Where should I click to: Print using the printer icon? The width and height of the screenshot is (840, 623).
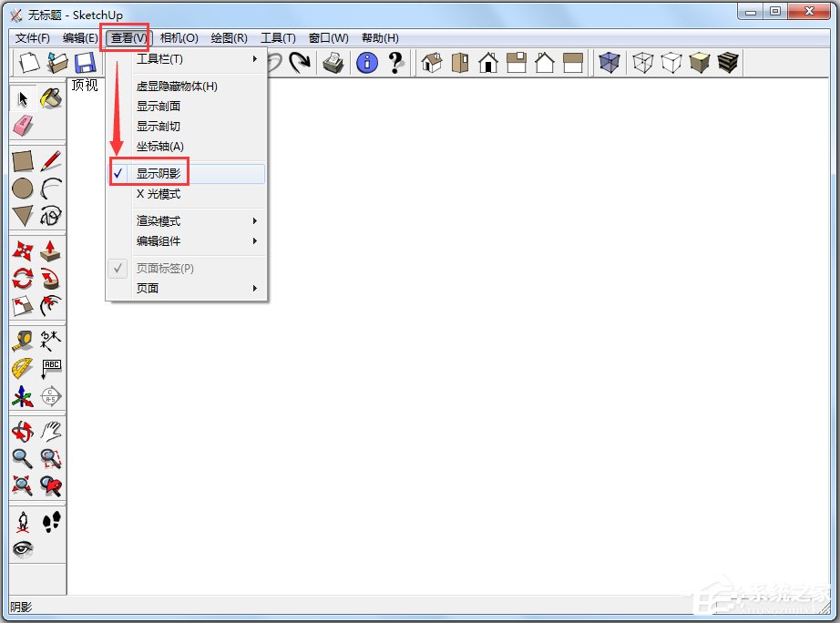[x=333, y=63]
